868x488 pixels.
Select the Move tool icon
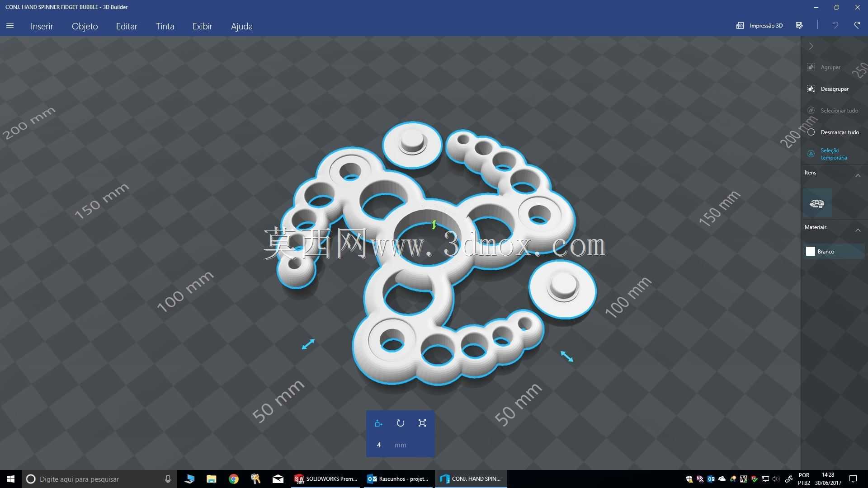pyautogui.click(x=379, y=423)
